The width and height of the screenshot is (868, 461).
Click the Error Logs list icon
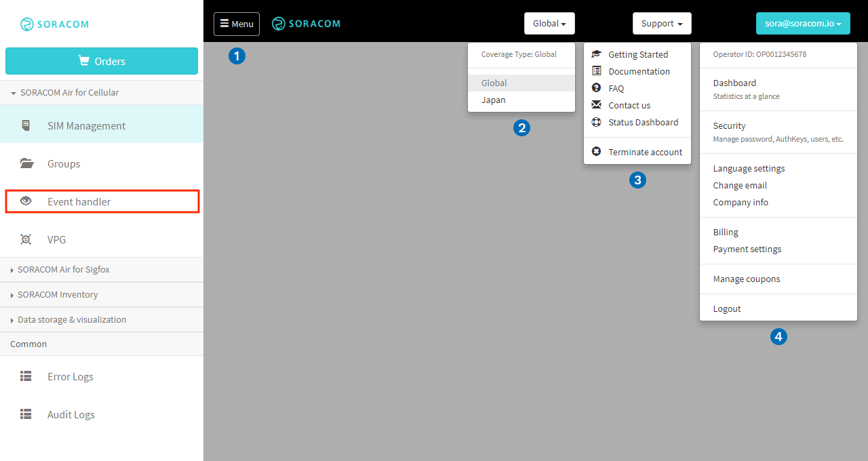(x=26, y=376)
